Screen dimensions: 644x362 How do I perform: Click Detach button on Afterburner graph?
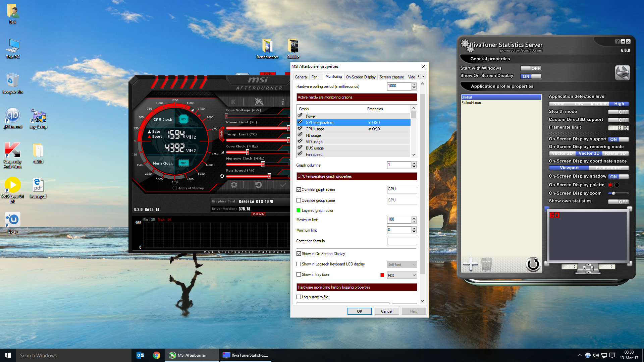pyautogui.click(x=258, y=214)
